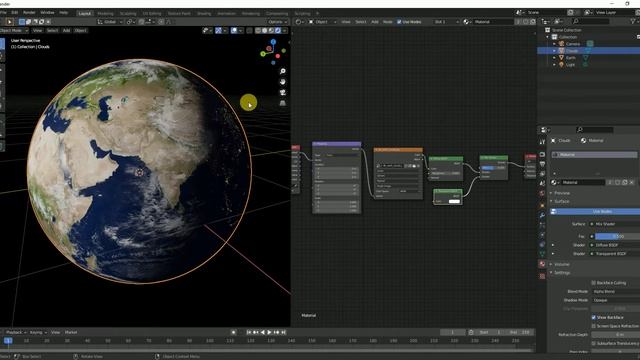This screenshot has height=360, width=640.
Task: Click the material browse sphere icon in node editor header
Action: (467, 22)
